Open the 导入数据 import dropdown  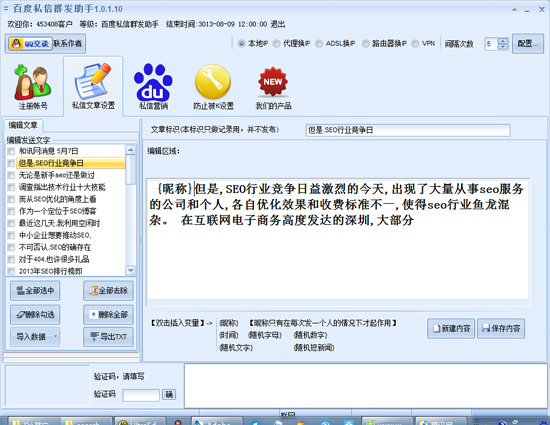35,337
